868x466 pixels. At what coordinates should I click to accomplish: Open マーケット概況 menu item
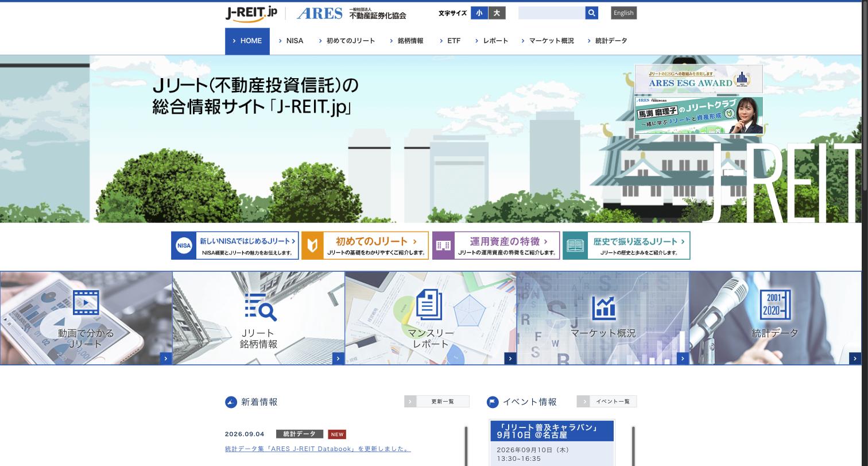(548, 41)
